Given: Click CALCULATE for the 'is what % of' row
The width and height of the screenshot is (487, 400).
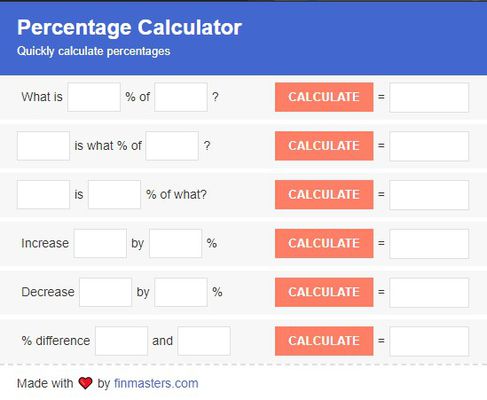Looking at the screenshot, I should [324, 146].
